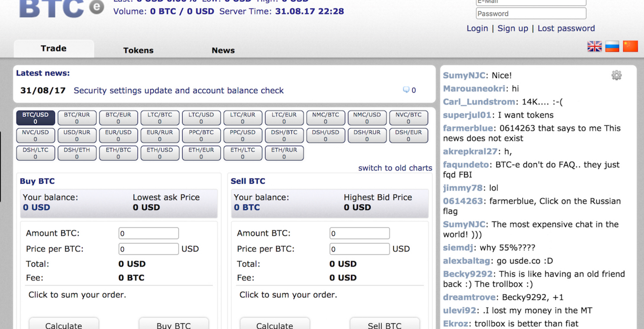The height and width of the screenshot is (329, 644).
Task: Click the Lowest ask Price value 0 USD
Action: pyautogui.click(x=147, y=207)
